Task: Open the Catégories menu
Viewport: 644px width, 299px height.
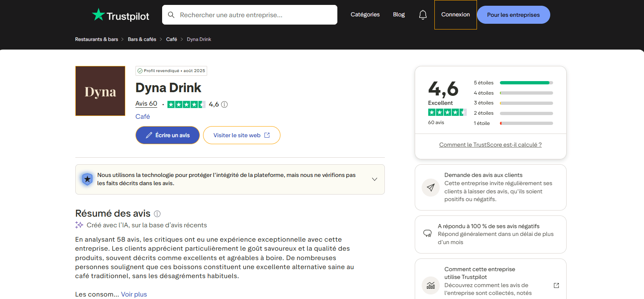Action: tap(365, 14)
